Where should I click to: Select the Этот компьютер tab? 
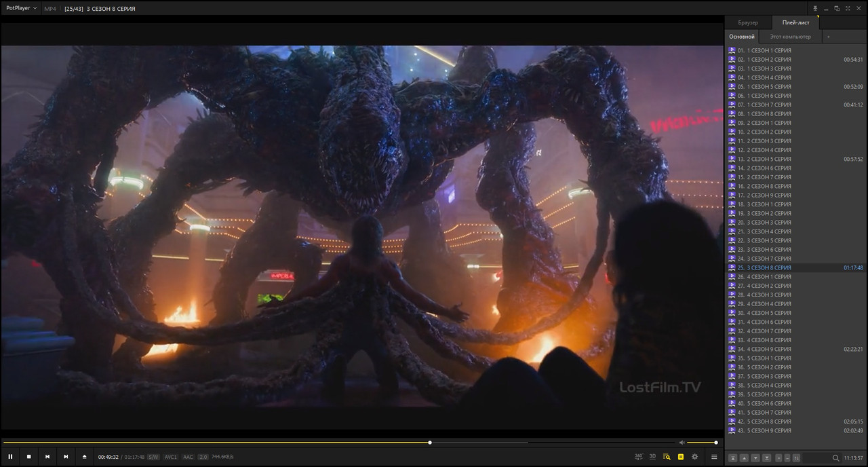click(x=790, y=37)
